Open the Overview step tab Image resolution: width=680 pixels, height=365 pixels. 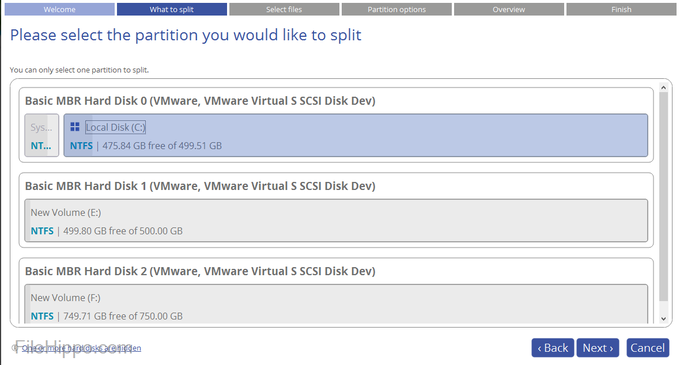[x=509, y=9]
